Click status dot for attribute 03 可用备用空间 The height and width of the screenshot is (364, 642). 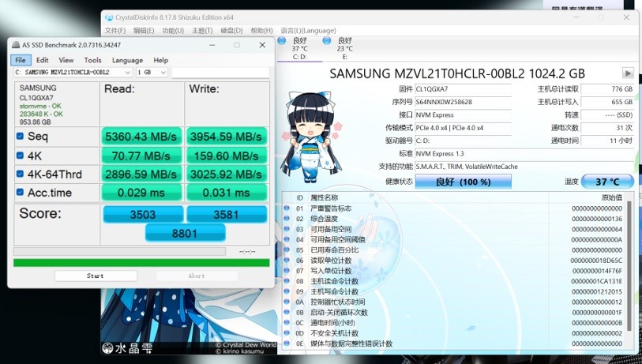pyautogui.click(x=287, y=229)
